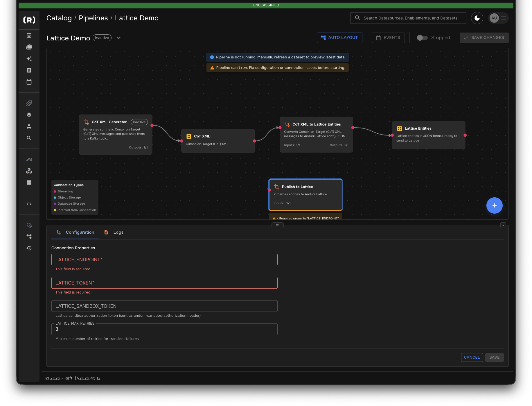Image resolution: width=532 pixels, height=406 pixels.
Task: Open the sparkles AI sidebar icon
Action: click(29, 59)
